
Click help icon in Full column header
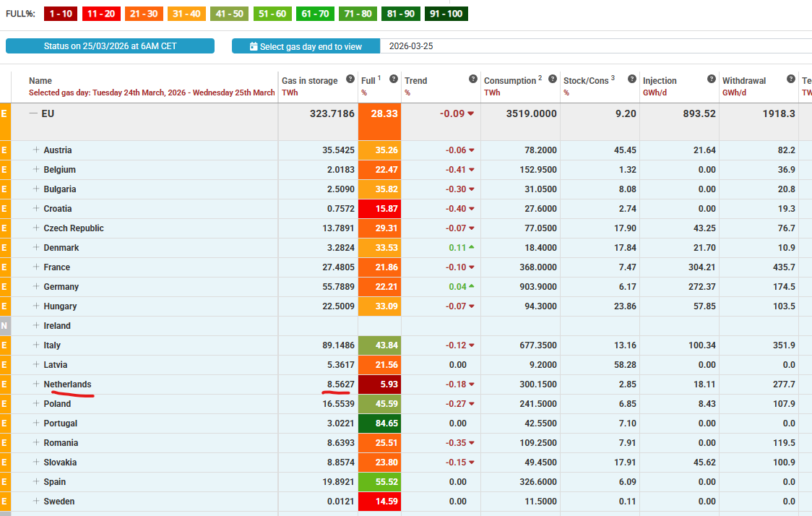pos(393,79)
